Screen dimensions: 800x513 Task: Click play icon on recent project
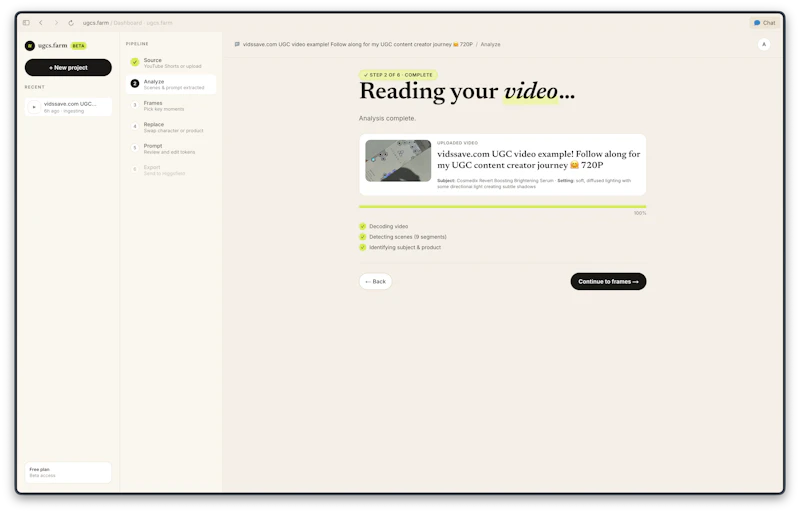(34, 107)
